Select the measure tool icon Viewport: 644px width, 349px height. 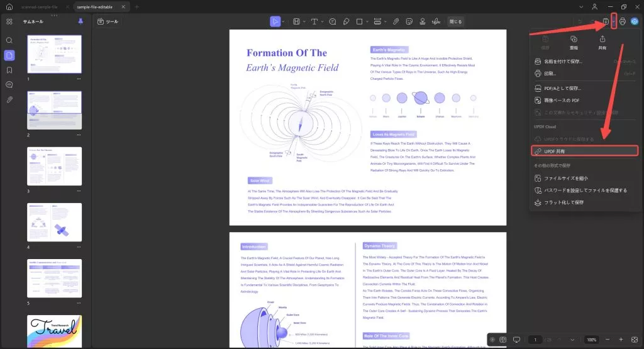pyautogui.click(x=377, y=21)
